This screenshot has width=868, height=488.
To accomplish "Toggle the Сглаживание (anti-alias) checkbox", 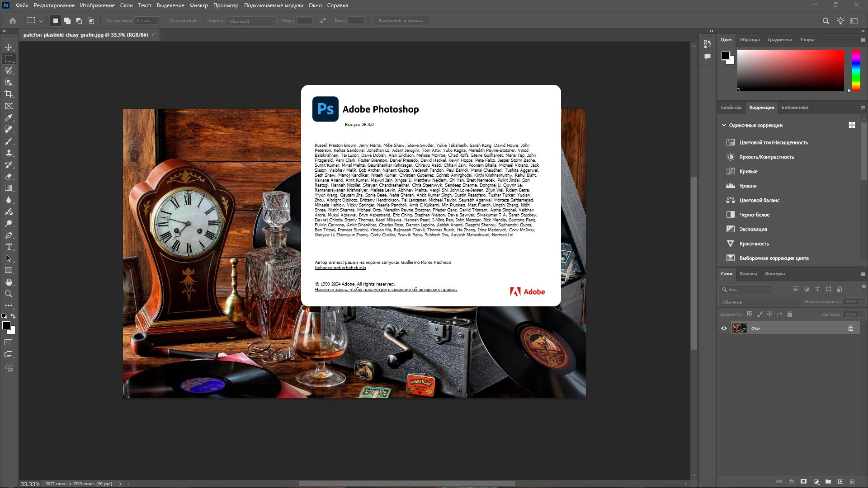I will point(165,21).
